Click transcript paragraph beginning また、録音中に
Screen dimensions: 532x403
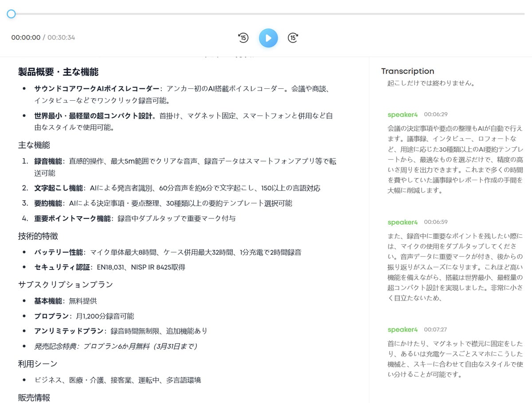[x=455, y=266]
